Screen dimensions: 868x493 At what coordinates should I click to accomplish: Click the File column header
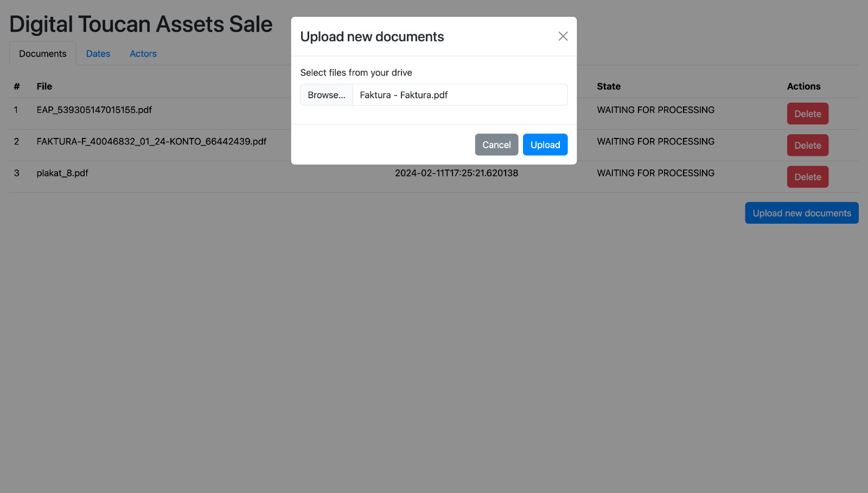click(x=44, y=86)
